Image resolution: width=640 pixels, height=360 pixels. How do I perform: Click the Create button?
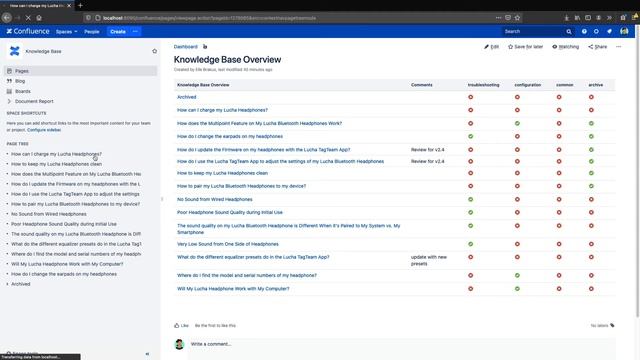(118, 31)
